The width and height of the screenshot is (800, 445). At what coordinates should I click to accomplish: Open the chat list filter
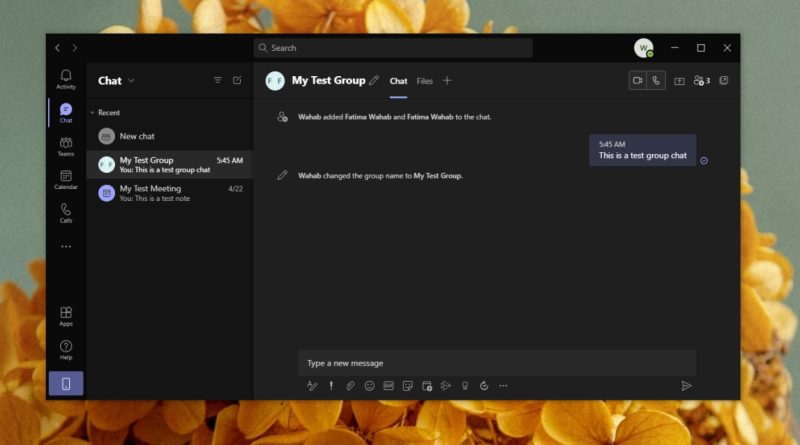click(217, 80)
